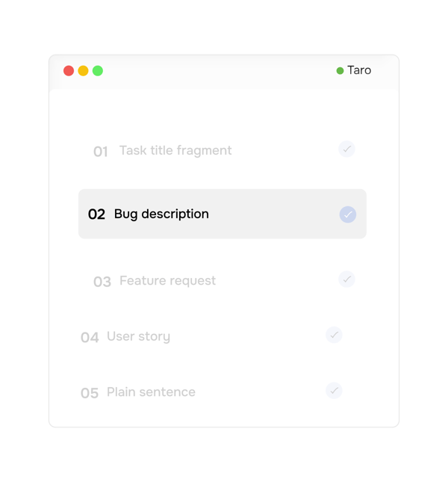Close the window with red button

pyautogui.click(x=69, y=71)
